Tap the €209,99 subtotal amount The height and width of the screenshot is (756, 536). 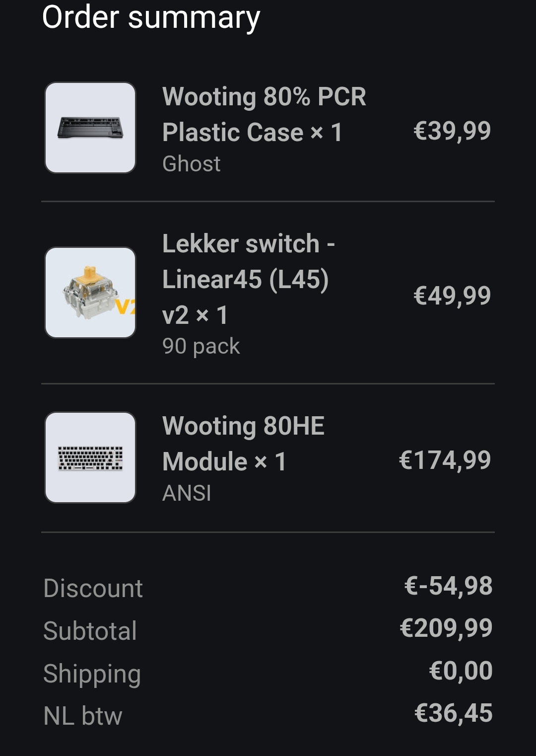tap(446, 628)
